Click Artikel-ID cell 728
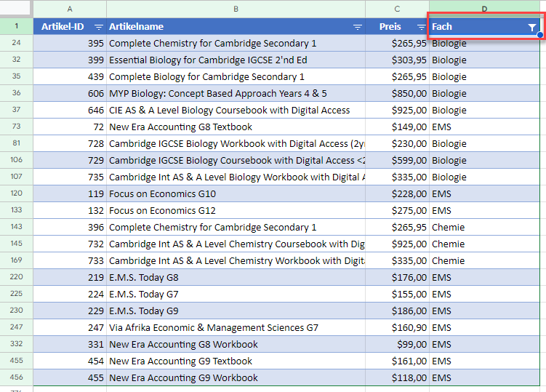 70,143
